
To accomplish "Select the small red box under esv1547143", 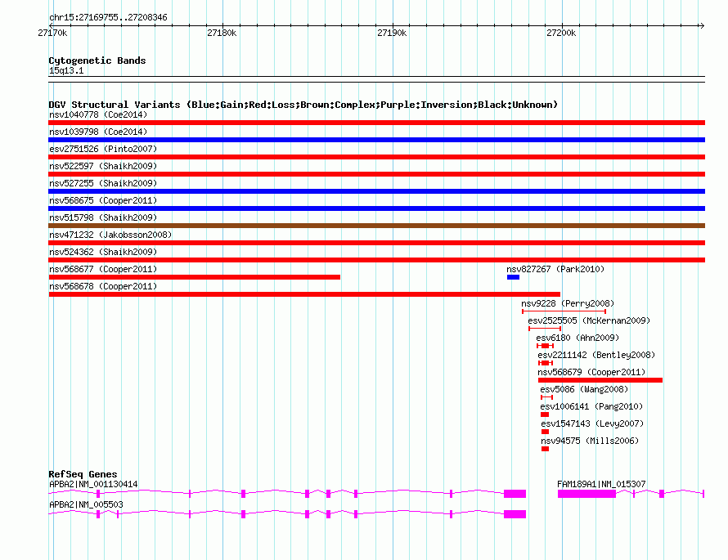I will coord(545,432).
